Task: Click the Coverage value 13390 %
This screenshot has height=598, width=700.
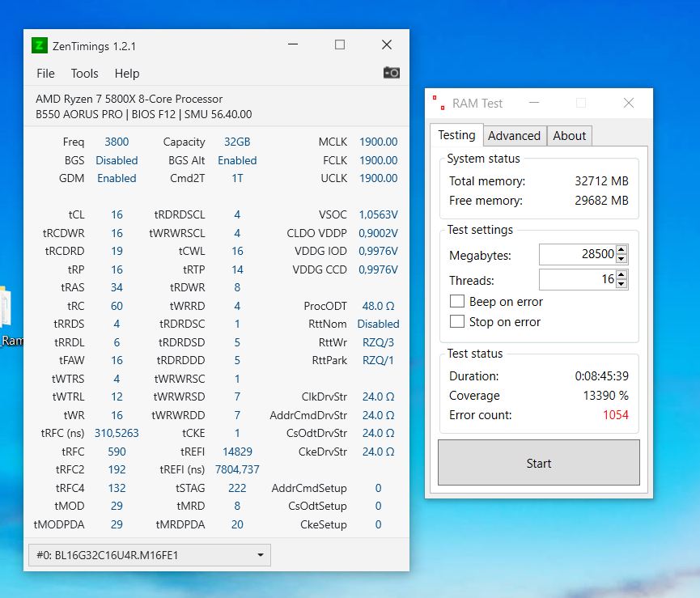Action: tap(605, 395)
